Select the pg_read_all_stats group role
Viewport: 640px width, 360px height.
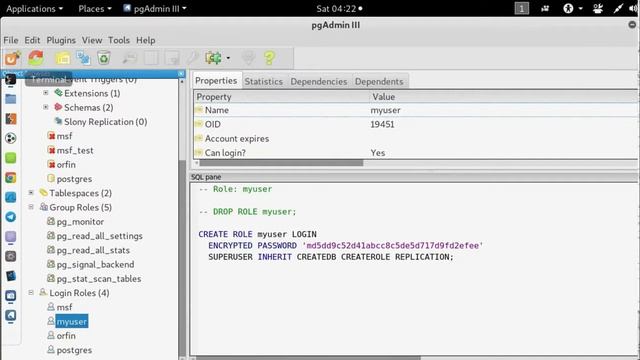click(x=93, y=250)
